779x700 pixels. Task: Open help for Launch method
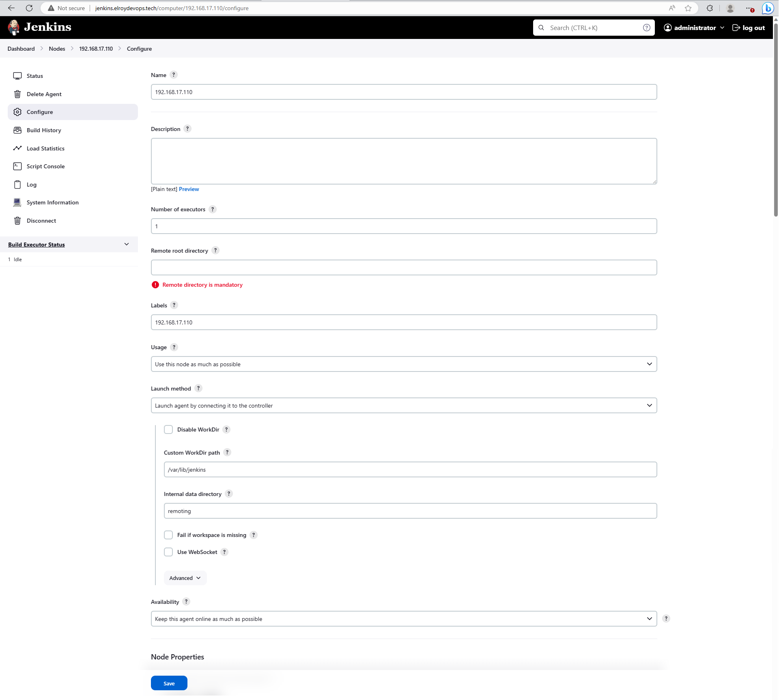click(198, 388)
